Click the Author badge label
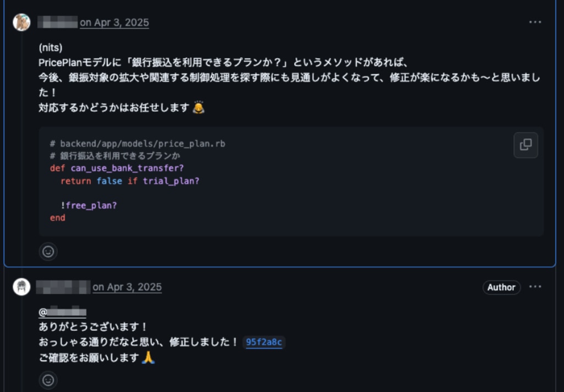Viewport: 564px width, 392px height. point(501,287)
